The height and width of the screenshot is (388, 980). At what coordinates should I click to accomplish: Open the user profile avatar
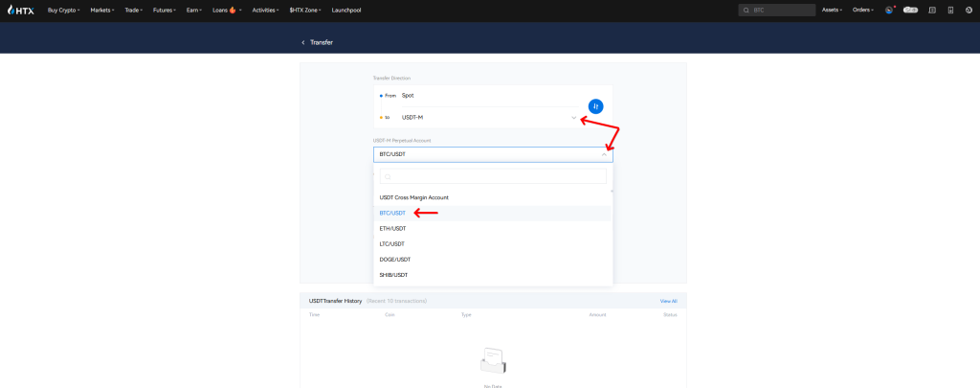coord(889,10)
